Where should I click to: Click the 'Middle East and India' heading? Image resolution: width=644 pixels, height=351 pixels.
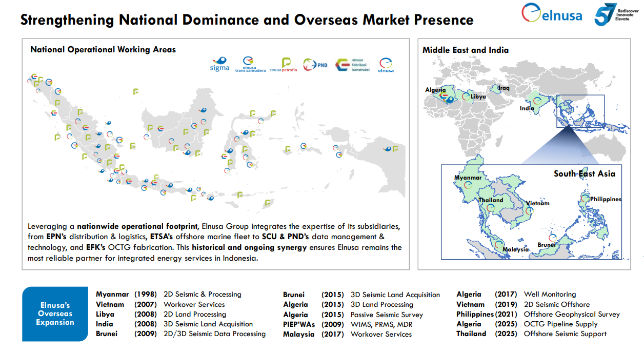point(466,50)
